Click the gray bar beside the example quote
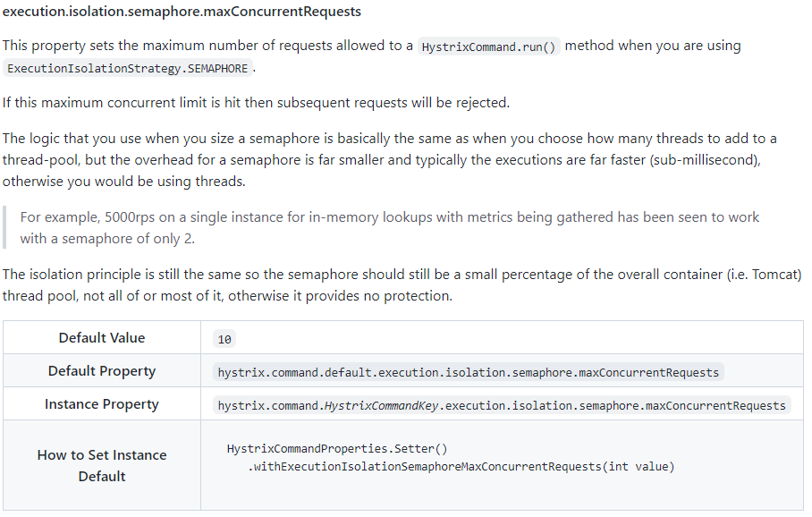Screen dimensions: 812x517 pyautogui.click(x=4, y=228)
